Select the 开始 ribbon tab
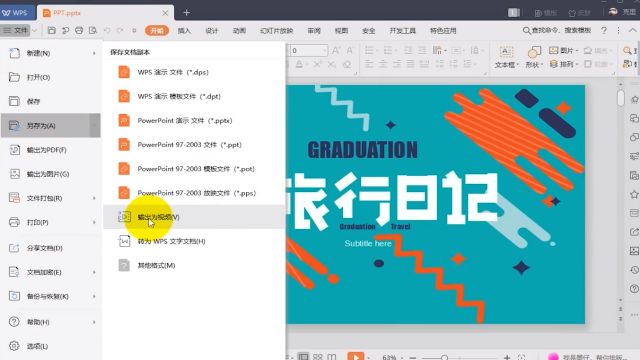 click(157, 31)
